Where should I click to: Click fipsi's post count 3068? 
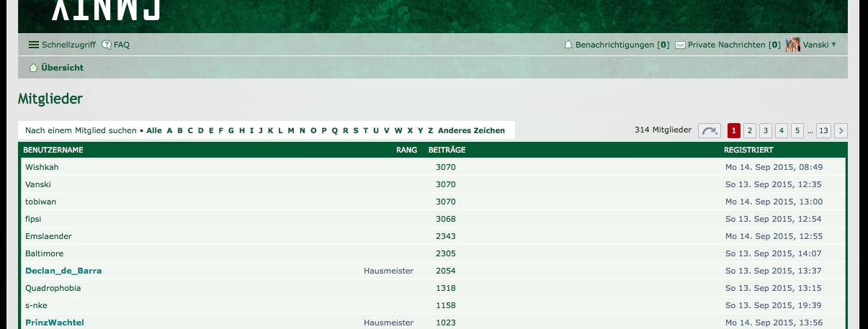click(x=446, y=219)
